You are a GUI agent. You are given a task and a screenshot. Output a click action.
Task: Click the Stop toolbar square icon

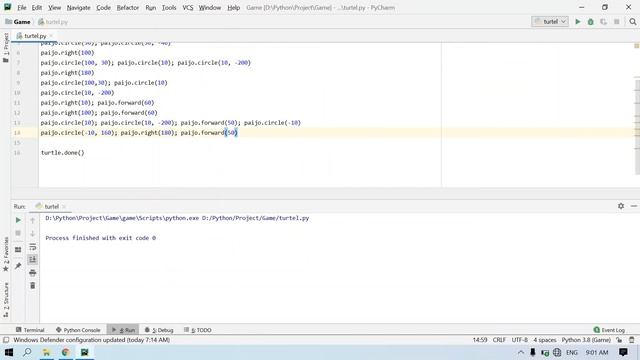(616, 22)
